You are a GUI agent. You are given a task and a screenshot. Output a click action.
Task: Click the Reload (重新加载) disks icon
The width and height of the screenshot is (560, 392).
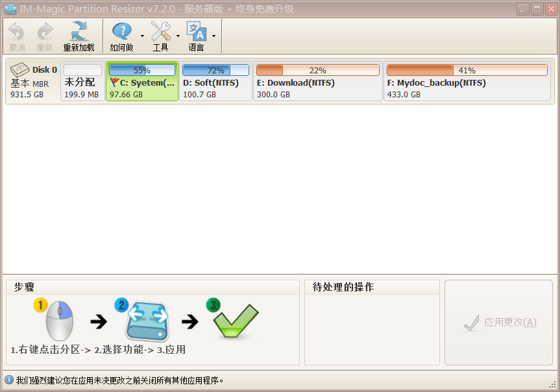[79, 32]
